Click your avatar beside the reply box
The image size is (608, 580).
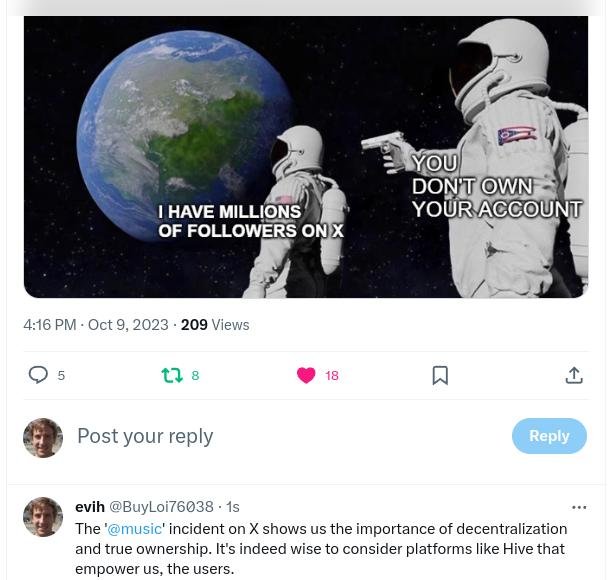[x=43, y=438]
